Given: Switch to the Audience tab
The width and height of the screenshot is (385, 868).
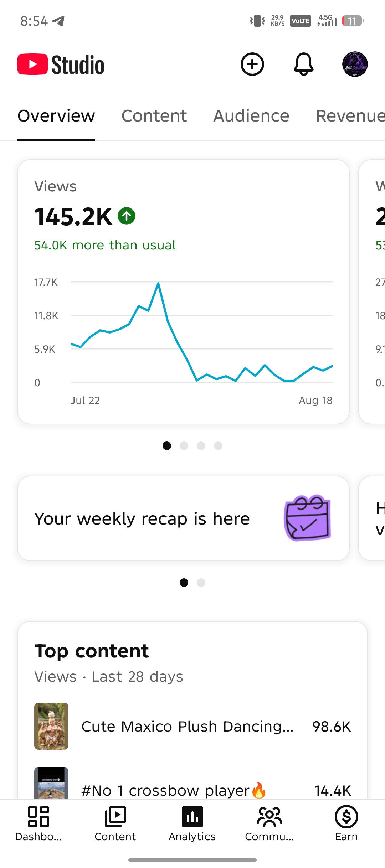Looking at the screenshot, I should coord(251,116).
